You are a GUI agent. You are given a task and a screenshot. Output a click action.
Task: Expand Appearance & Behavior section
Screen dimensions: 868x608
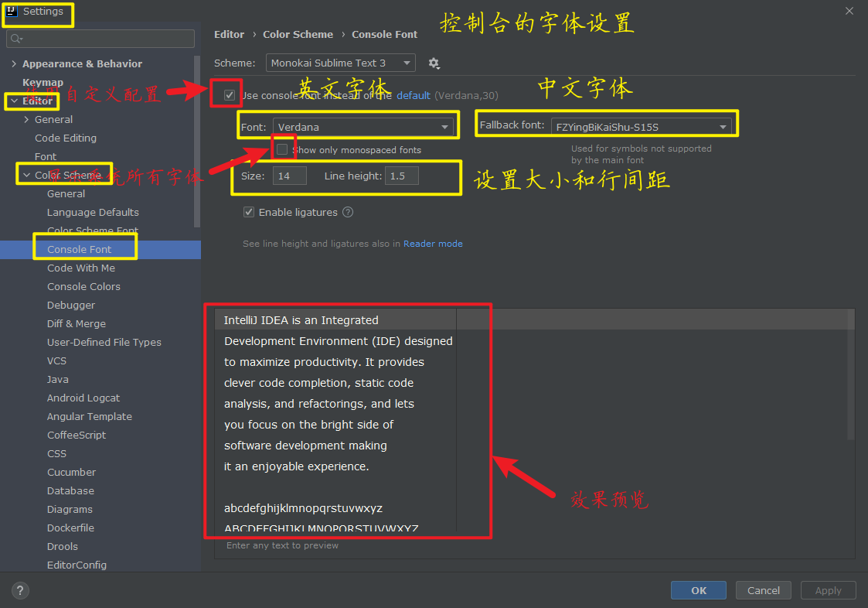tap(14, 63)
